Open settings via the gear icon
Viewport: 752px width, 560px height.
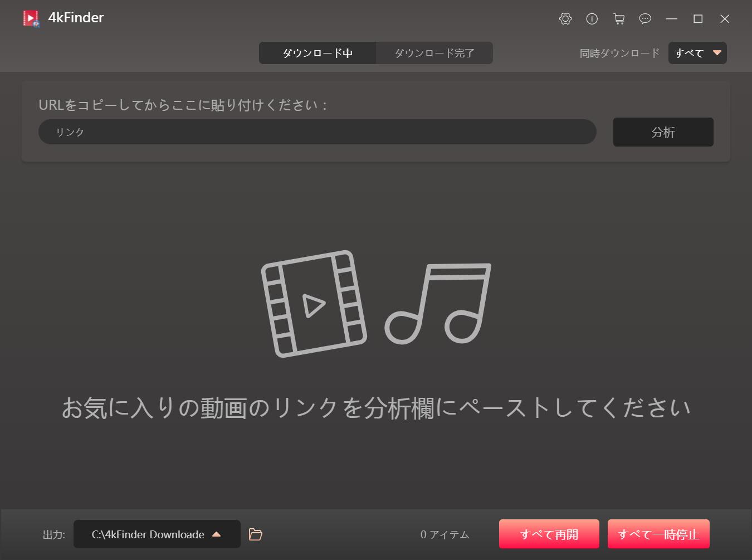[565, 19]
